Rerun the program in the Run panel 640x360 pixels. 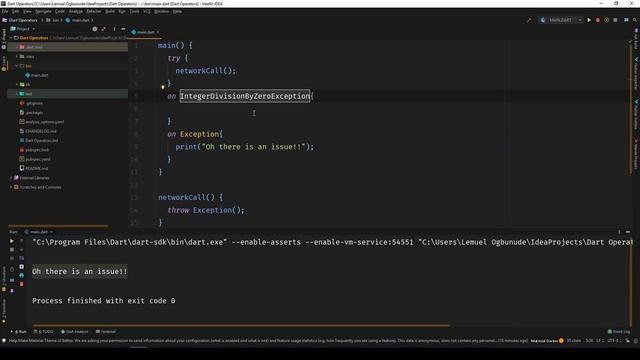point(11,241)
